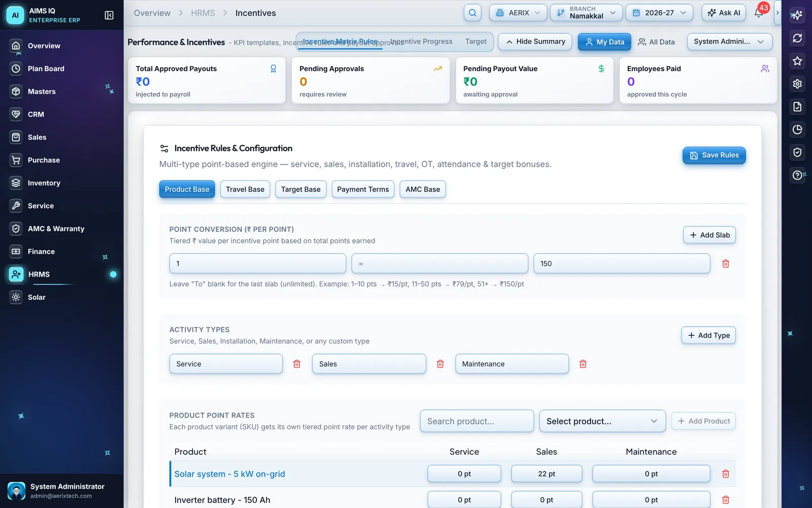Collapse the sidebar panel icon

point(109,15)
